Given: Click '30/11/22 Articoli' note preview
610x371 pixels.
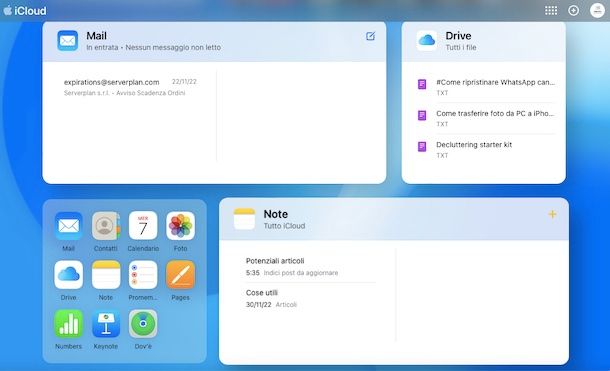Looking at the screenshot, I should [271, 304].
